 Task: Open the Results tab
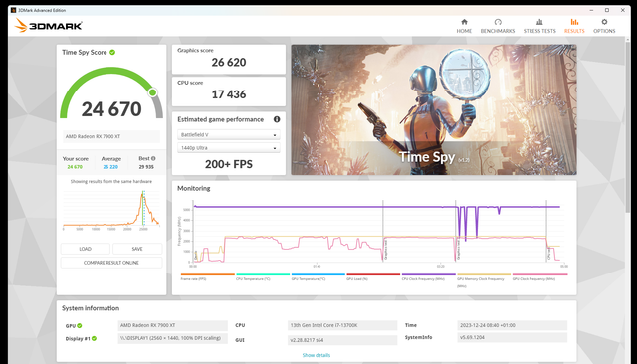click(x=574, y=26)
